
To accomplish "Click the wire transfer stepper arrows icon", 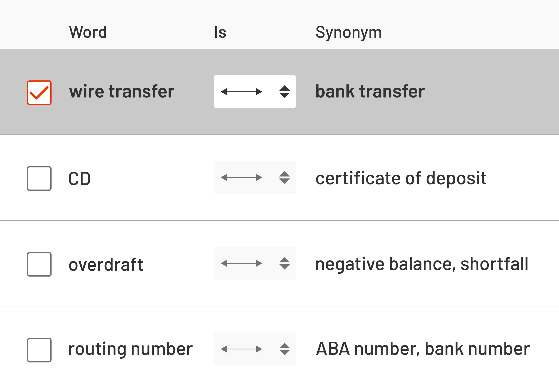I will tap(284, 92).
